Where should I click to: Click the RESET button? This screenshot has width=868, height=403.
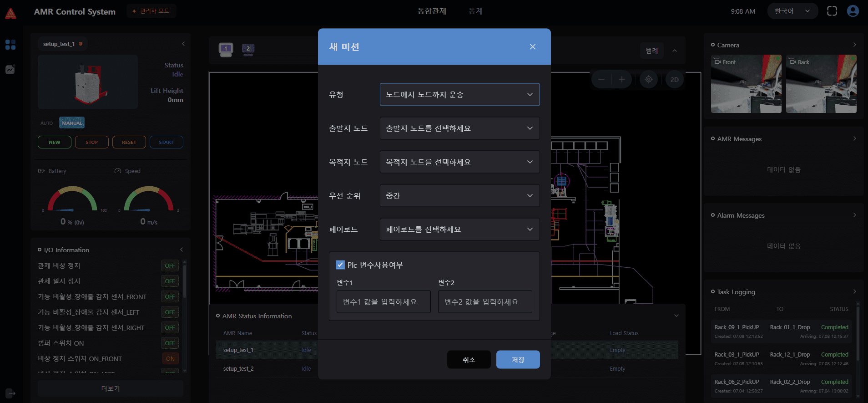[129, 142]
